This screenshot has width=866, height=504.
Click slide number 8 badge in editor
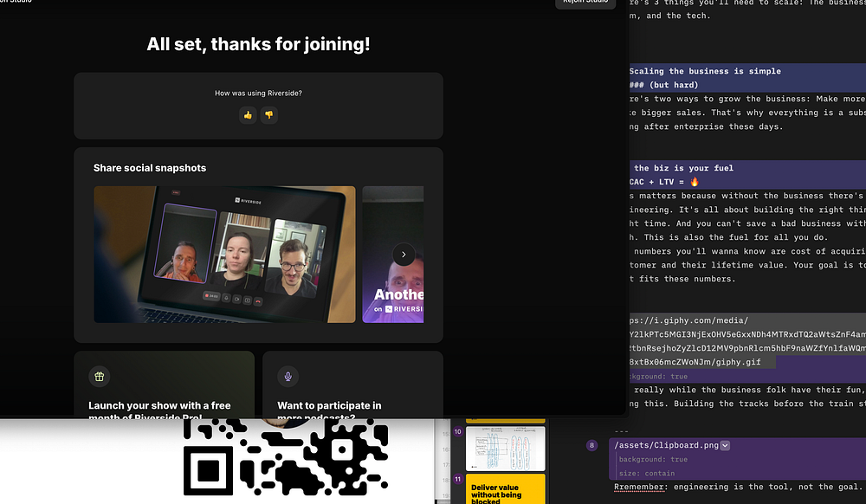tap(591, 445)
